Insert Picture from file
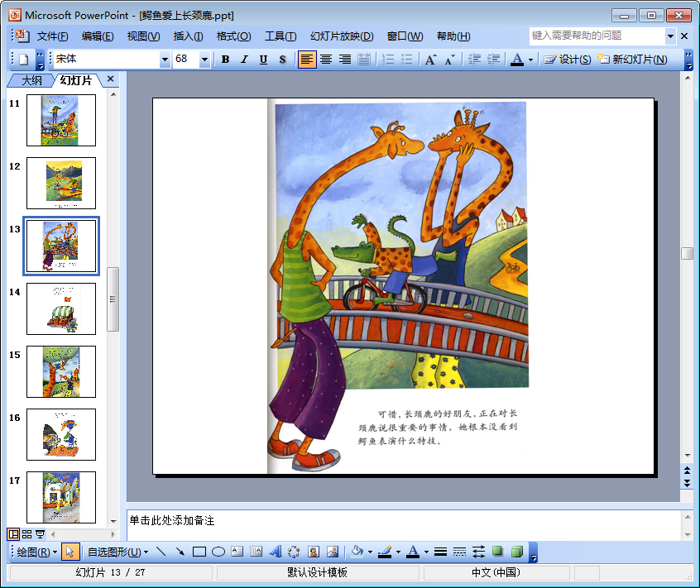700x588 pixels. 333,552
